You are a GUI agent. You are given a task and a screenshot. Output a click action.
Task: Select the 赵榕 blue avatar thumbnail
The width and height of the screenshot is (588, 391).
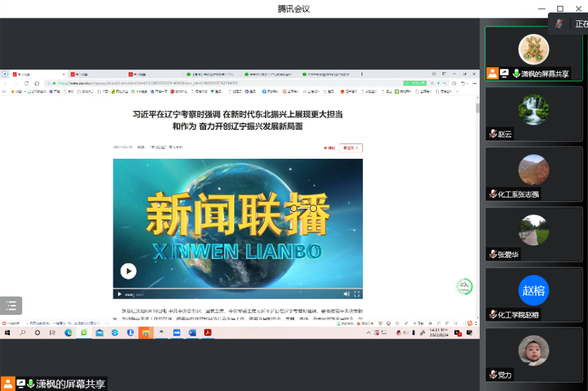533,290
